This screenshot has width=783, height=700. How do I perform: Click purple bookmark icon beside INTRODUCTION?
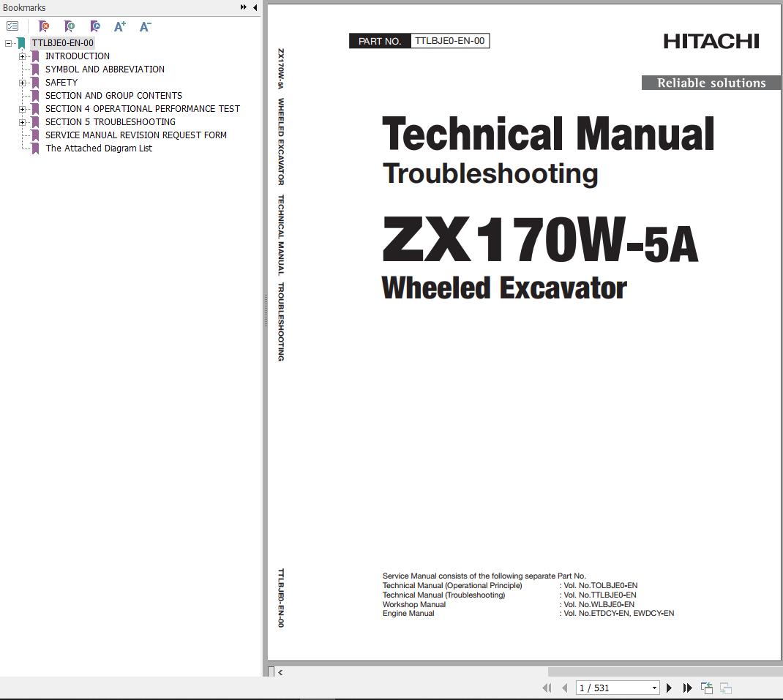click(x=35, y=56)
